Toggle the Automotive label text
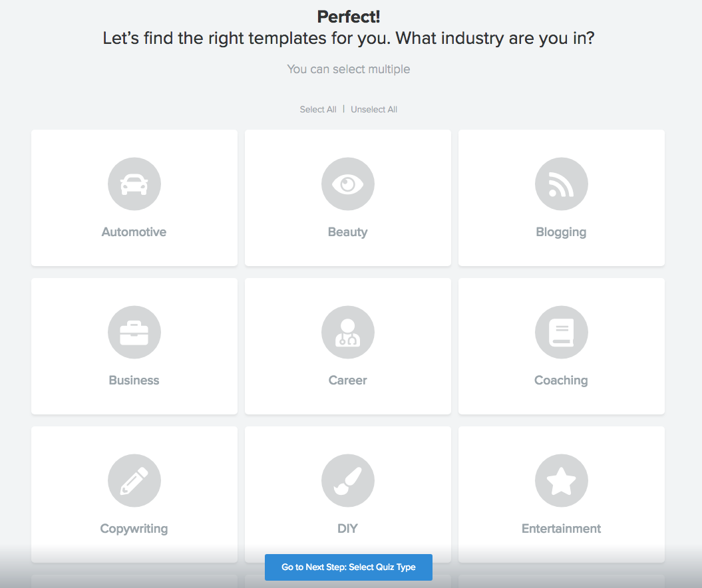 134,231
